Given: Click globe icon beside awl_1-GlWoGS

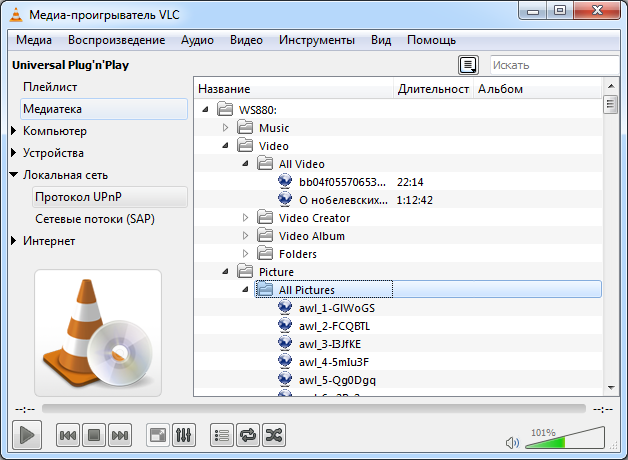Looking at the screenshot, I should (x=285, y=307).
